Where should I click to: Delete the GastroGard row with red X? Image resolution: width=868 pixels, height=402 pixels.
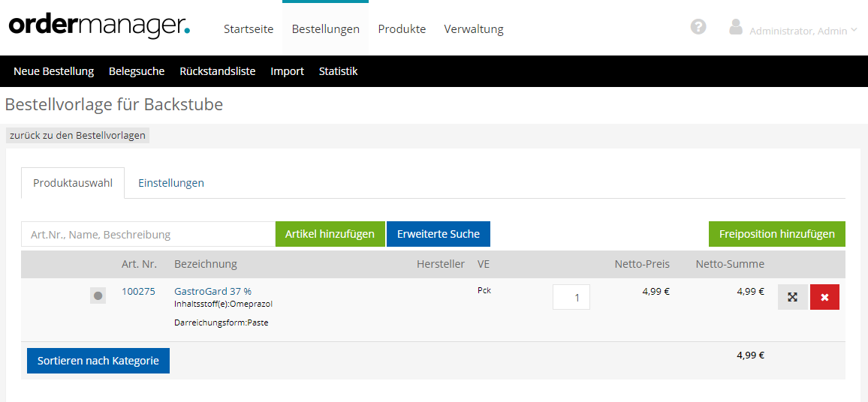824,297
